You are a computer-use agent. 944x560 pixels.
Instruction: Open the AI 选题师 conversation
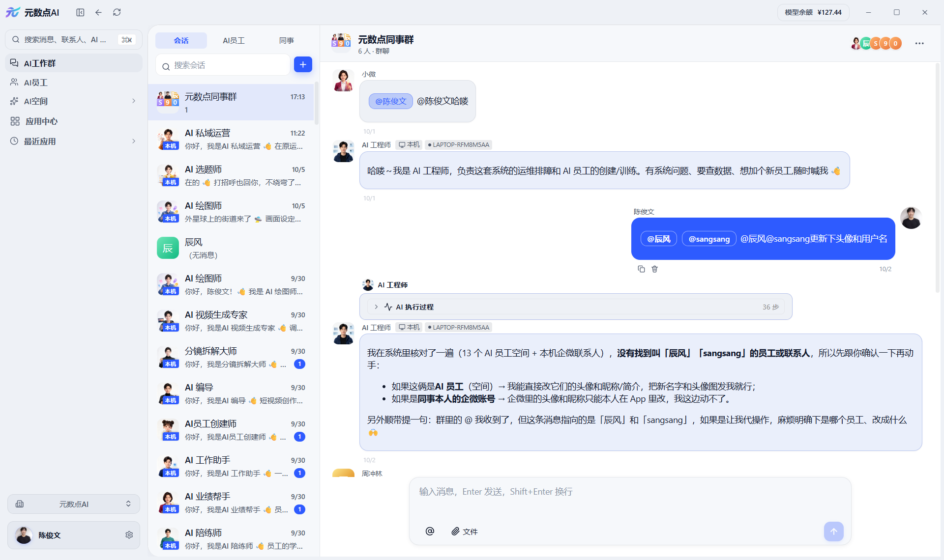click(x=231, y=176)
